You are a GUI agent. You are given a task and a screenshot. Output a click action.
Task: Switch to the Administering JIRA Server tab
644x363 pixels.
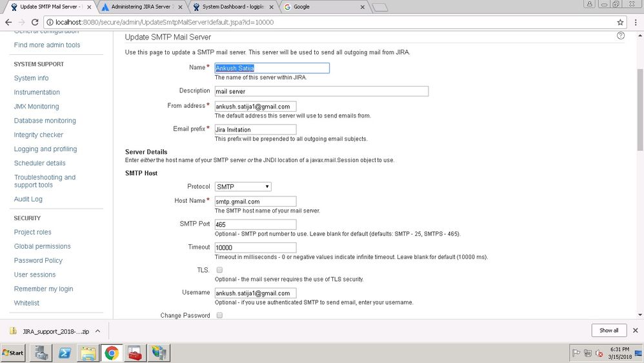[141, 7]
